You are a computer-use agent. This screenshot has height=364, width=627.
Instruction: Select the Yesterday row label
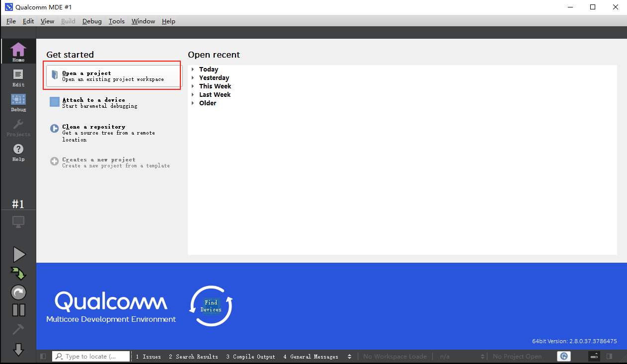214,78
